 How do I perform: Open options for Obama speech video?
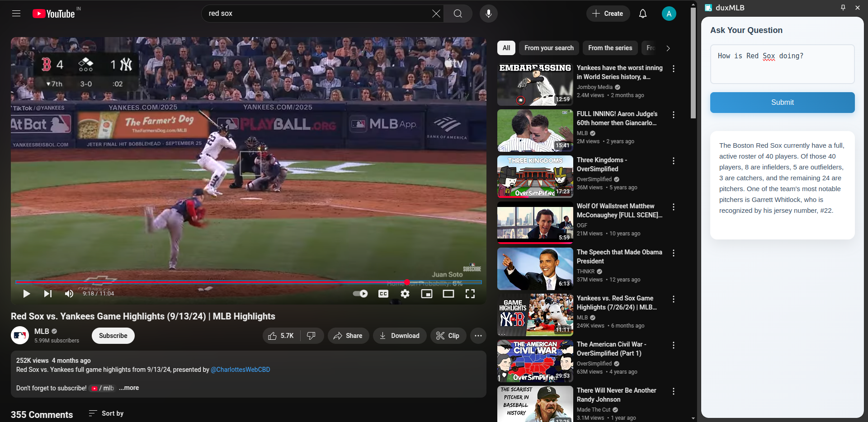[x=674, y=253]
